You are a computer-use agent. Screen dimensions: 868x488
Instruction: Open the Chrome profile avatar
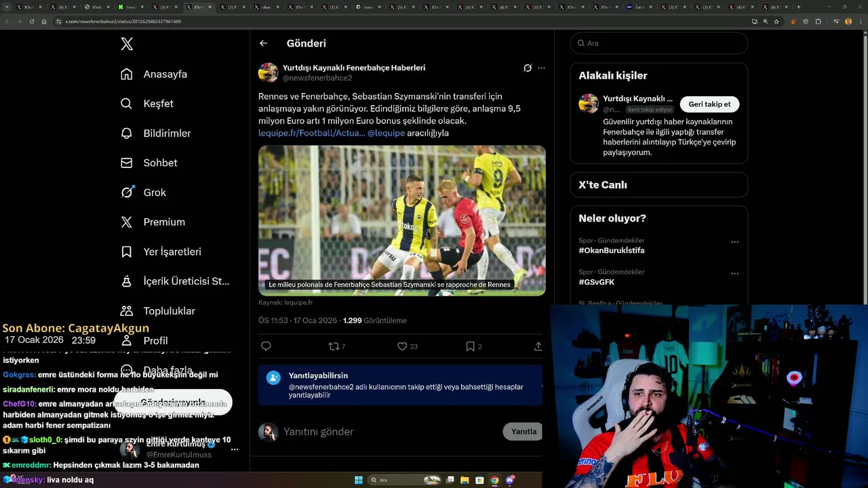pyautogui.click(x=848, y=22)
